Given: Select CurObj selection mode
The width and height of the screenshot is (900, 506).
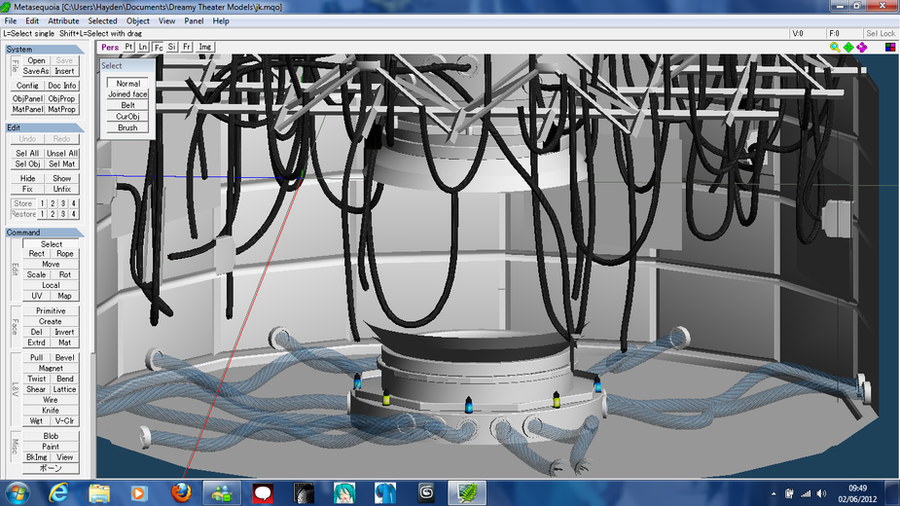Looking at the screenshot, I should click(127, 116).
